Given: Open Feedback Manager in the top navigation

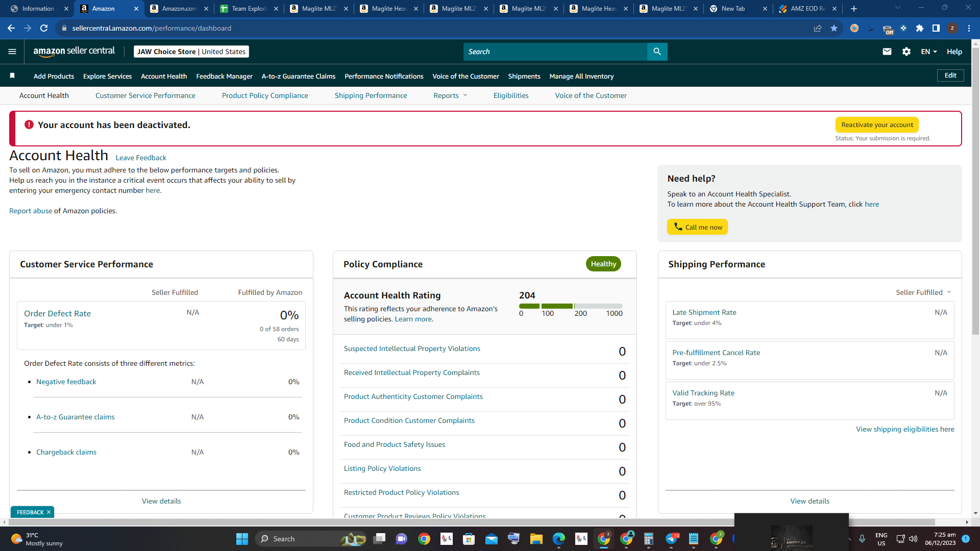Looking at the screenshot, I should [x=225, y=76].
